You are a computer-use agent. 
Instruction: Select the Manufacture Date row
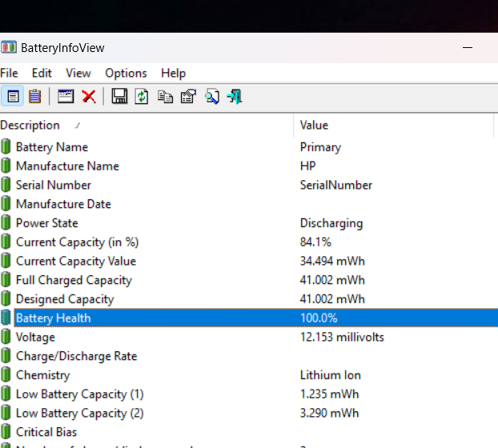click(249, 204)
